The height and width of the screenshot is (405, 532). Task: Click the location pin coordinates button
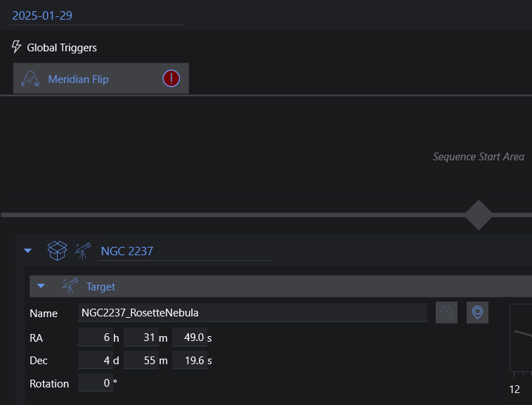click(477, 312)
